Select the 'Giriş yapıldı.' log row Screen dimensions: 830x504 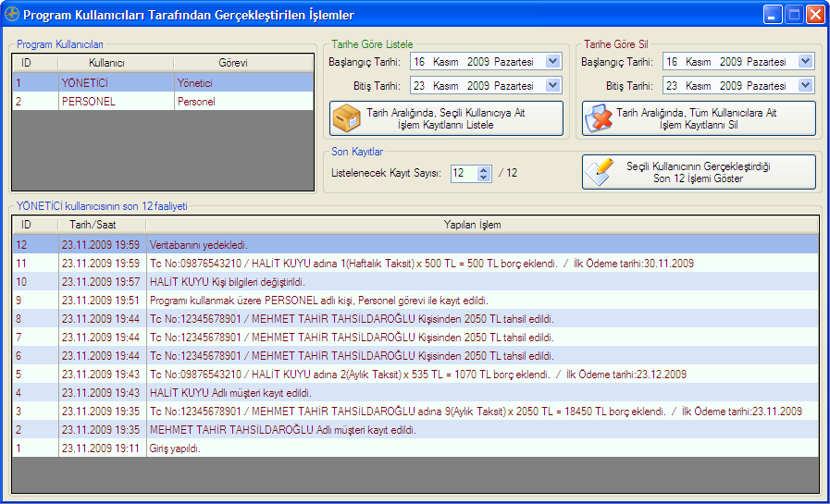pyautogui.click(x=415, y=449)
